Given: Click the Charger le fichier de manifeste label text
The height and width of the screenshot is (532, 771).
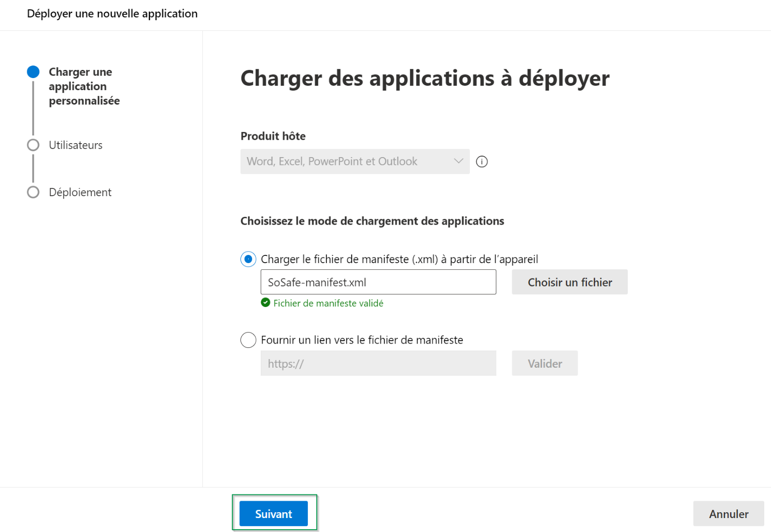Looking at the screenshot, I should (399, 259).
